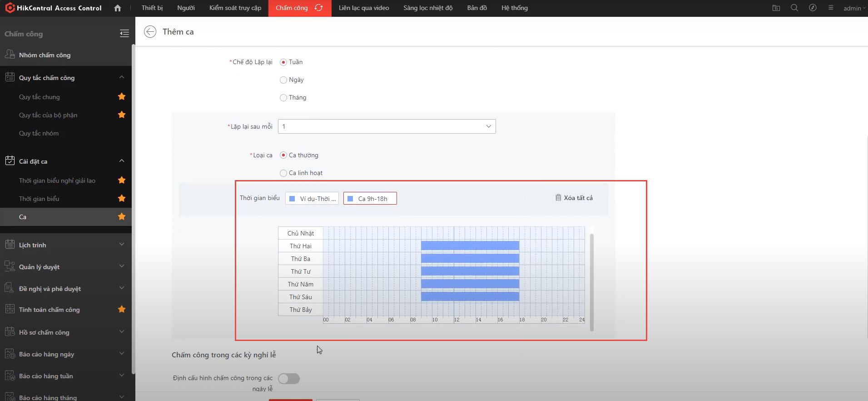Select the Ngày repeat mode radio button
The image size is (868, 401).
coord(283,80)
